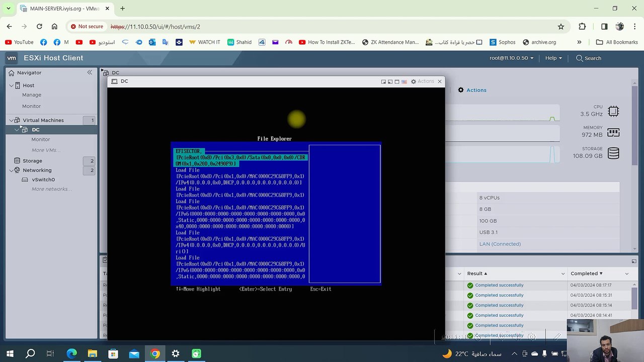Select Manage under Host
644x362 pixels.
32,95
